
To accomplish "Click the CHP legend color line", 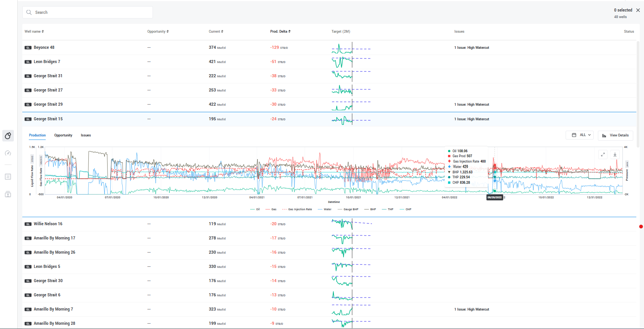I will pos(402,209).
